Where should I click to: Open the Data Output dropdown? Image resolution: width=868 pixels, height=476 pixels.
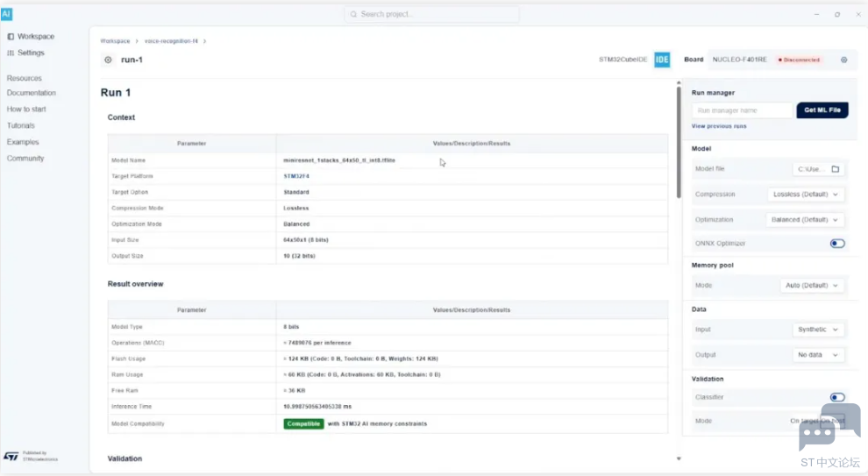[x=818, y=355]
